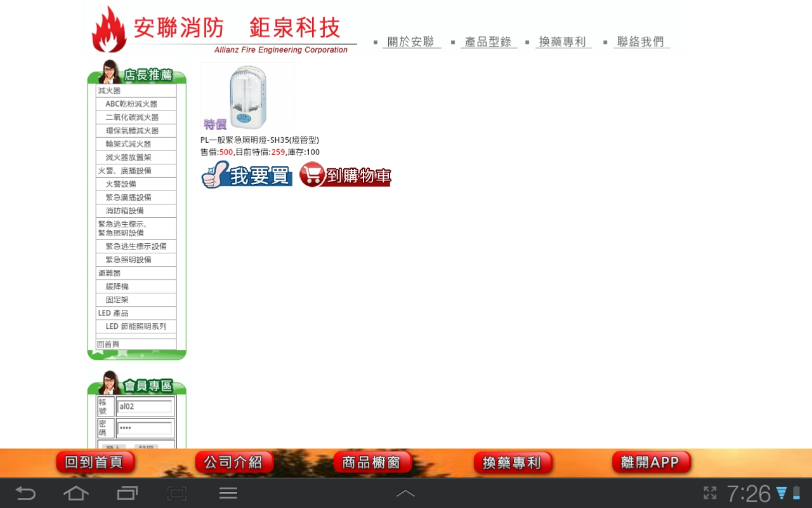The height and width of the screenshot is (508, 812).
Task: Tap the 我要買 thumbs-up buy button
Action: pyautogui.click(x=247, y=175)
